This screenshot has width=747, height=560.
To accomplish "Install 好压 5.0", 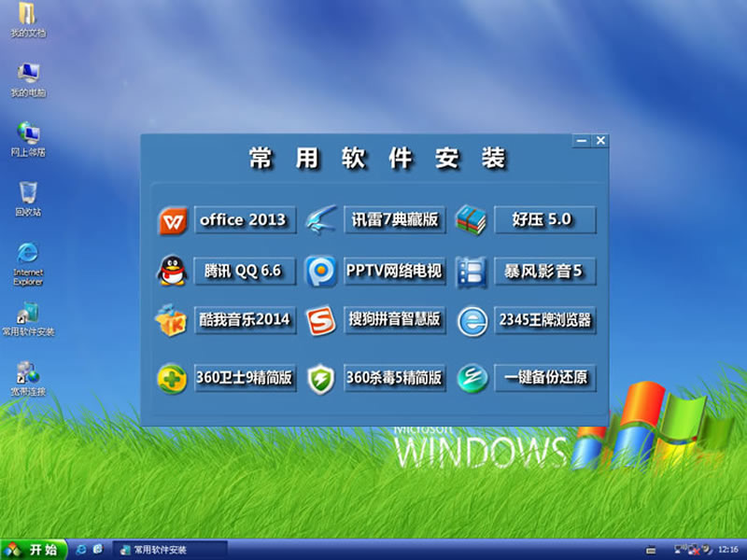I will click(545, 219).
